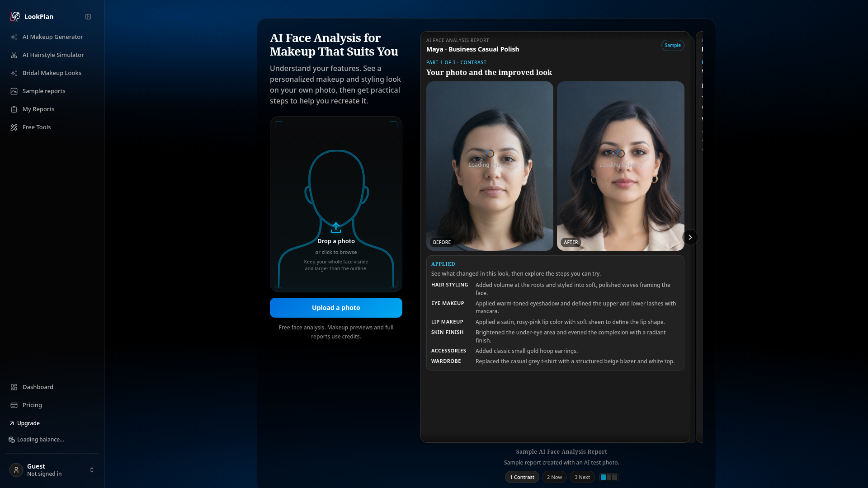Select the 2 Now tab
This screenshot has height=488, width=868.
pos(554,477)
